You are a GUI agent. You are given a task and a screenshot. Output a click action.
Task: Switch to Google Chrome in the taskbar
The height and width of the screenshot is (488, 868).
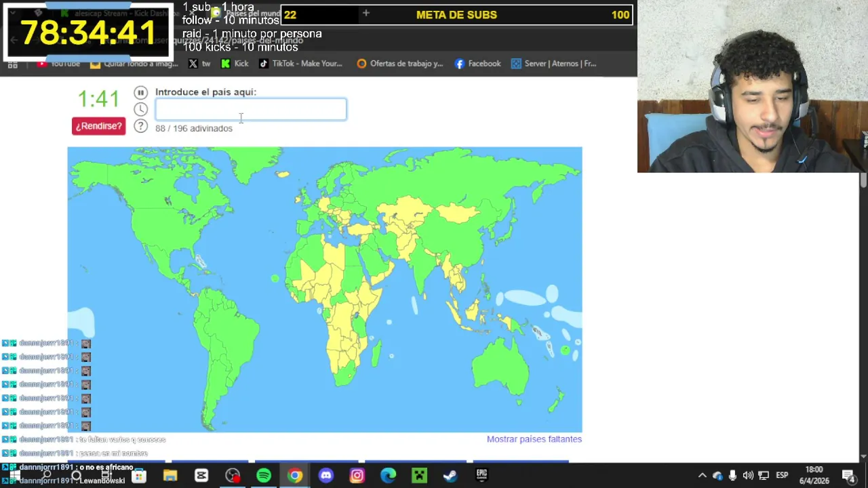coord(295,476)
